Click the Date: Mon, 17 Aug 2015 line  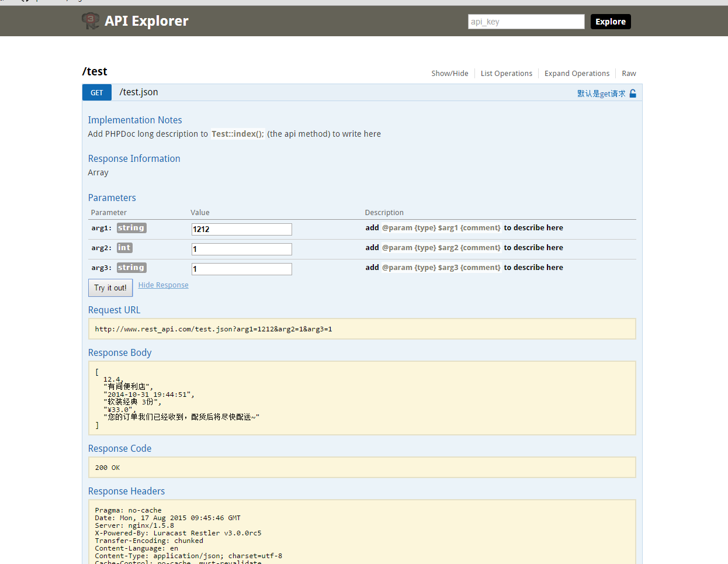(x=168, y=518)
